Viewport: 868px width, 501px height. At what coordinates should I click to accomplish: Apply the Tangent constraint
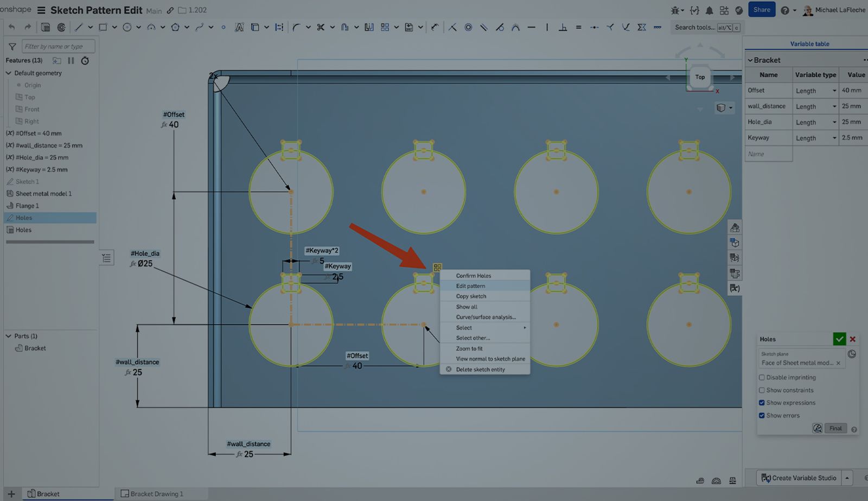(x=500, y=27)
